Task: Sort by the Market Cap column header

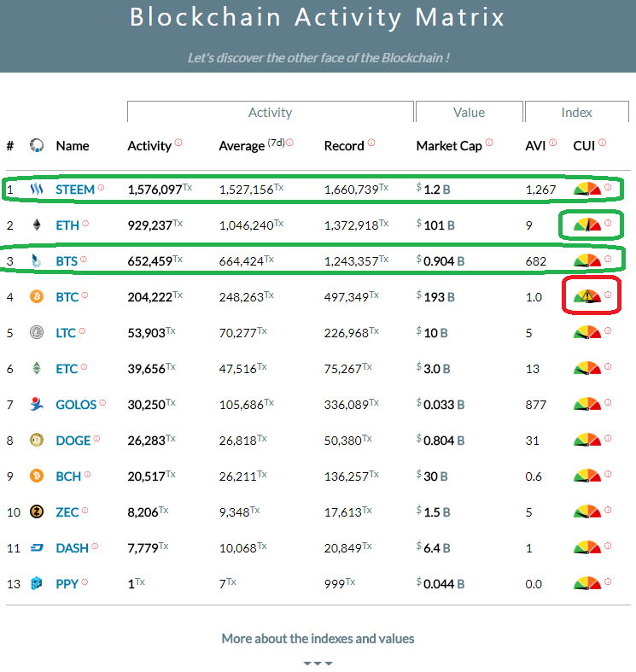Action: [x=449, y=146]
